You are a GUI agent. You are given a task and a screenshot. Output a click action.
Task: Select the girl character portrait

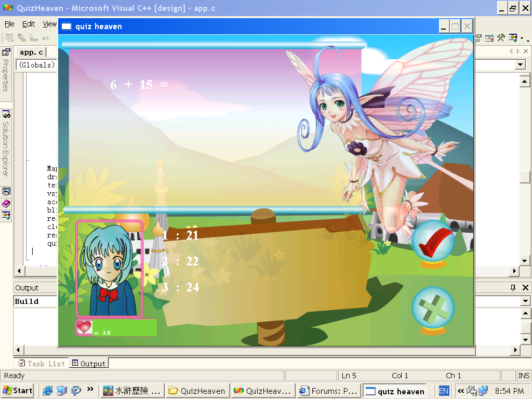109,269
